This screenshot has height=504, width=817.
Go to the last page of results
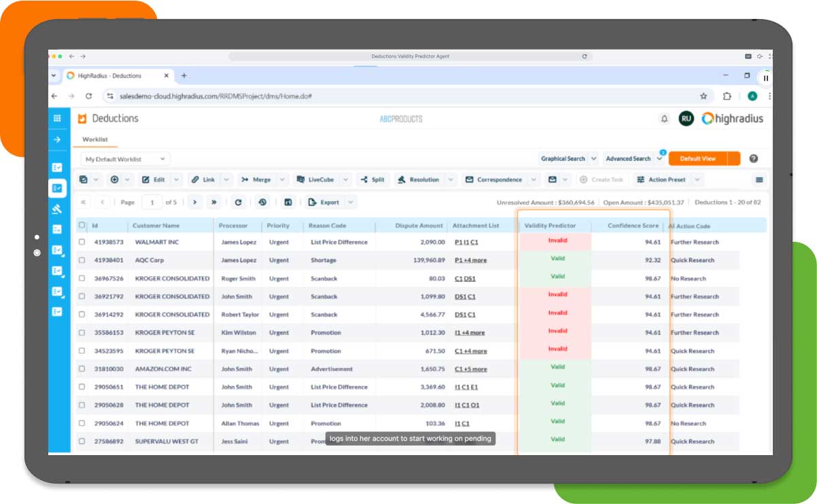[x=213, y=202]
